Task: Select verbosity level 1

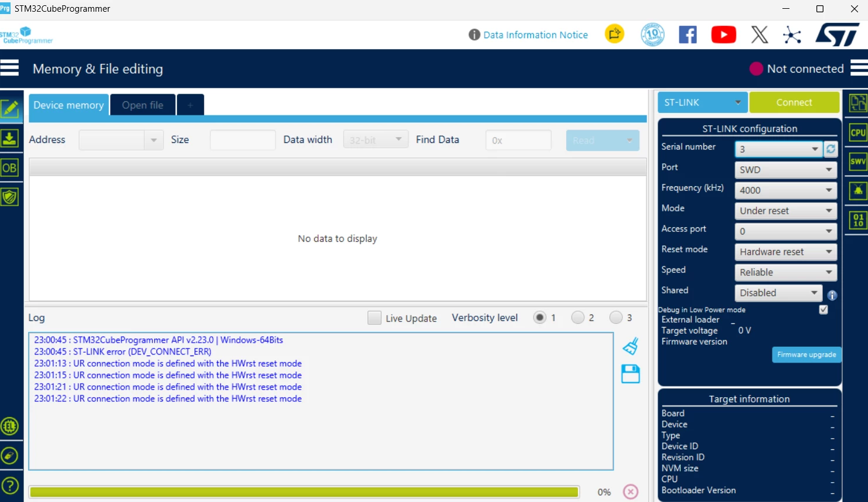Action: pyautogui.click(x=540, y=317)
